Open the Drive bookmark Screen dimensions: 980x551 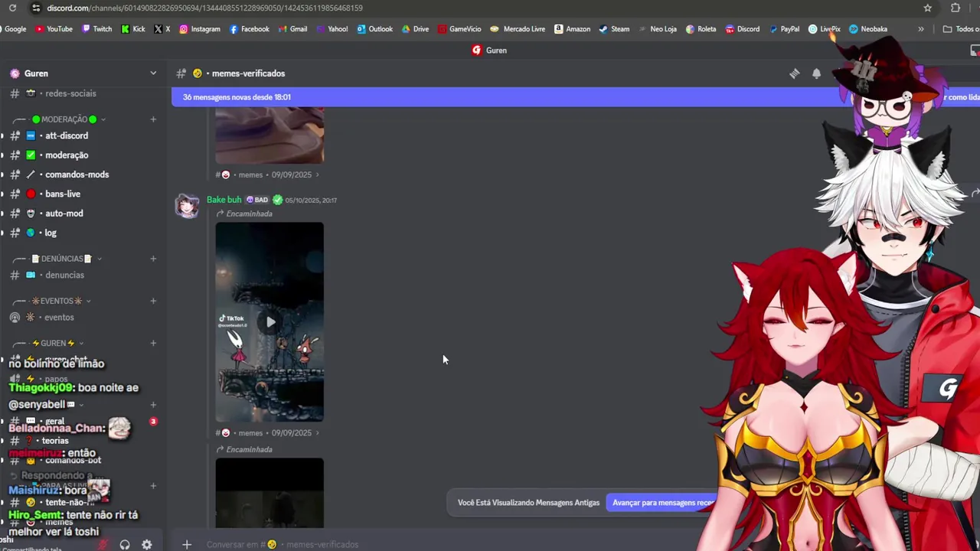coord(415,29)
